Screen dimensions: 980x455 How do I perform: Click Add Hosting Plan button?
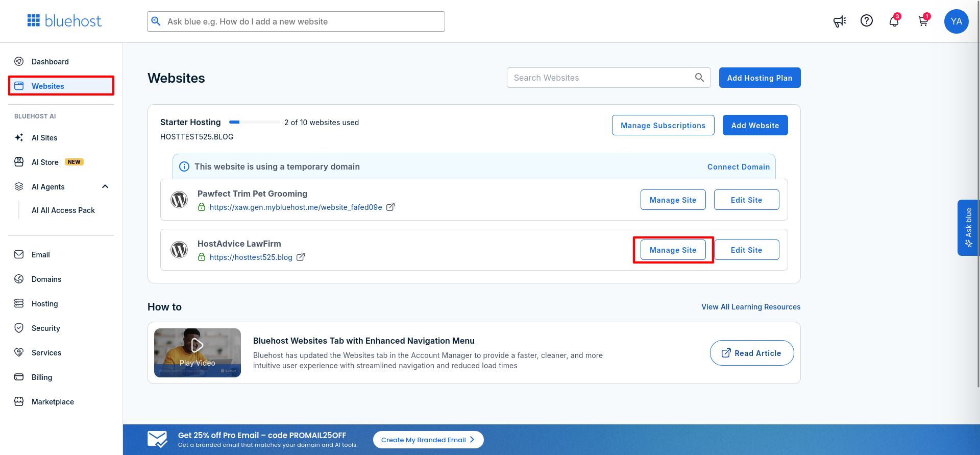[x=759, y=78]
